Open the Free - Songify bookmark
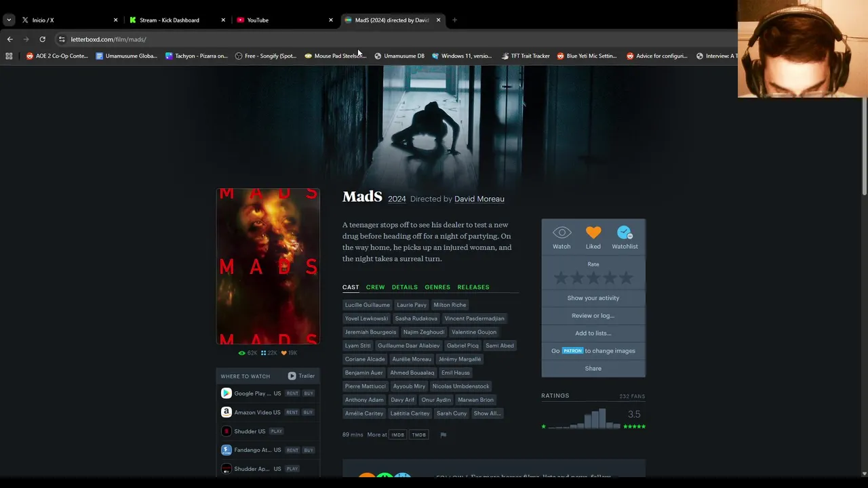Viewport: 868px width, 488px height. pos(266,56)
